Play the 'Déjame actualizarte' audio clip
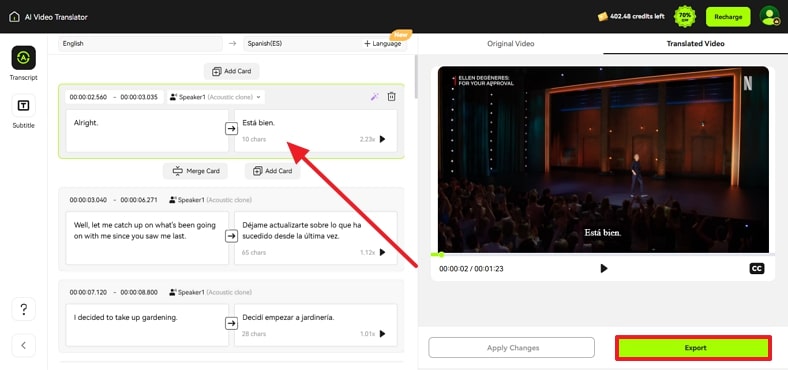 pyautogui.click(x=382, y=252)
